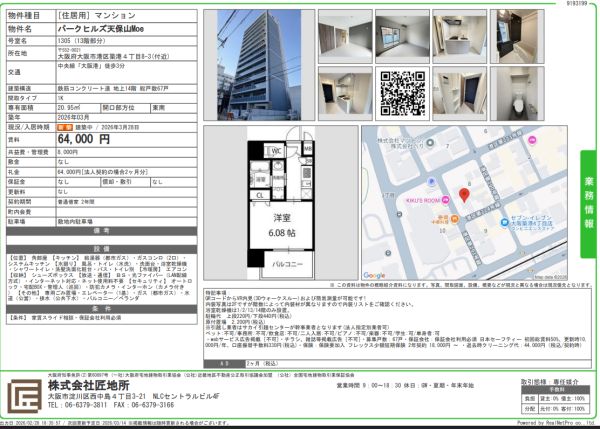Click the build date 2026年03月
600x429 pixels.
[x=73, y=117]
